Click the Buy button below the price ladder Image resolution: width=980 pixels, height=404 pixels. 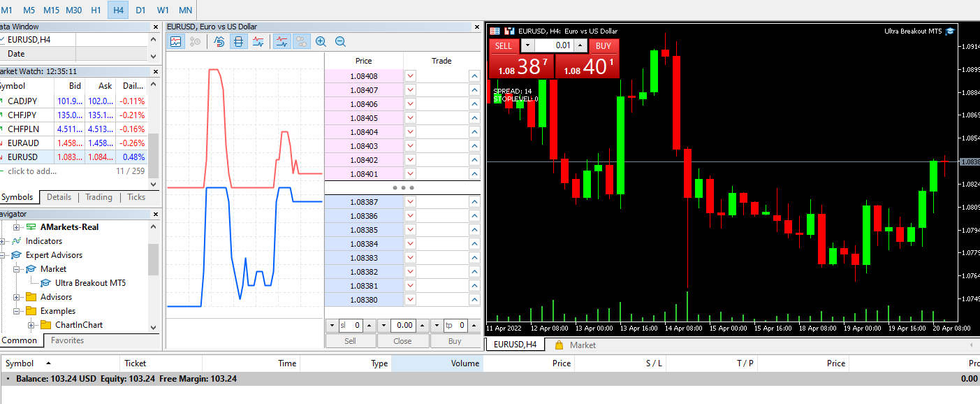click(x=455, y=341)
